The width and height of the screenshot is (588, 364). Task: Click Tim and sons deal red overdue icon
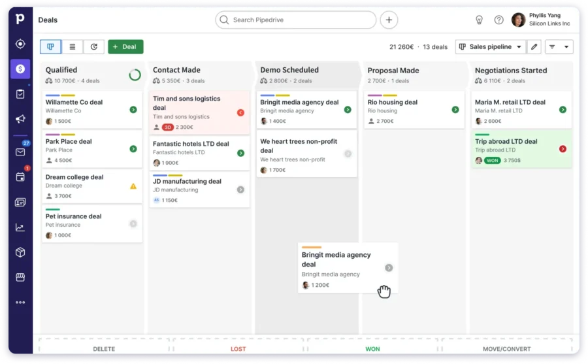tap(240, 112)
